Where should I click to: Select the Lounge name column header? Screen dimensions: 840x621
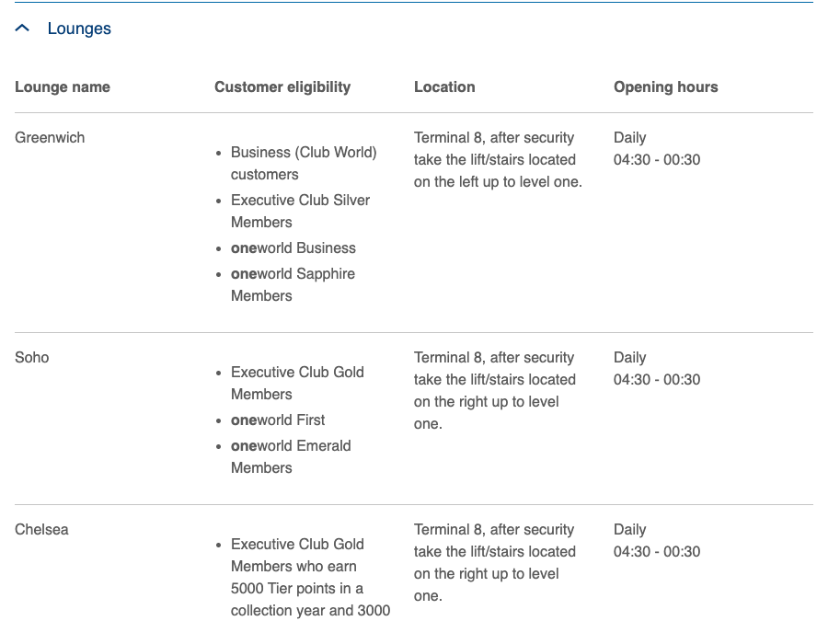coord(63,86)
